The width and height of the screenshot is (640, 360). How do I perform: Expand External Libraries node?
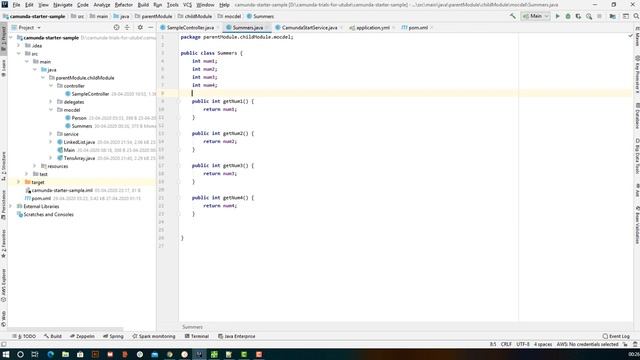[11, 206]
